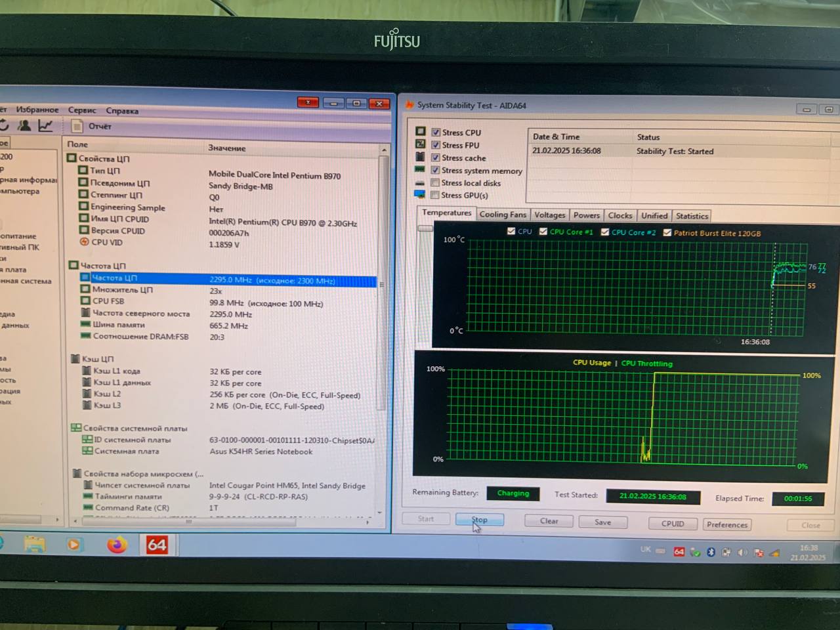Open the Избранное menu
The height and width of the screenshot is (630, 840).
pyautogui.click(x=37, y=110)
